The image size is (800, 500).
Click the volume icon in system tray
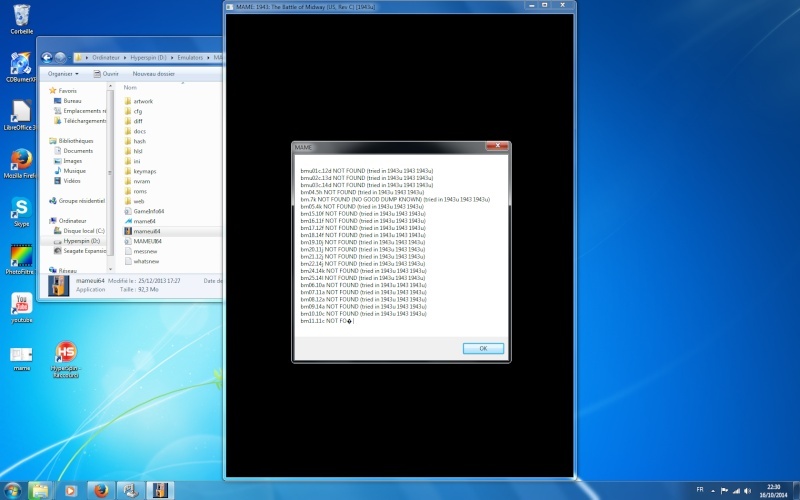(747, 491)
